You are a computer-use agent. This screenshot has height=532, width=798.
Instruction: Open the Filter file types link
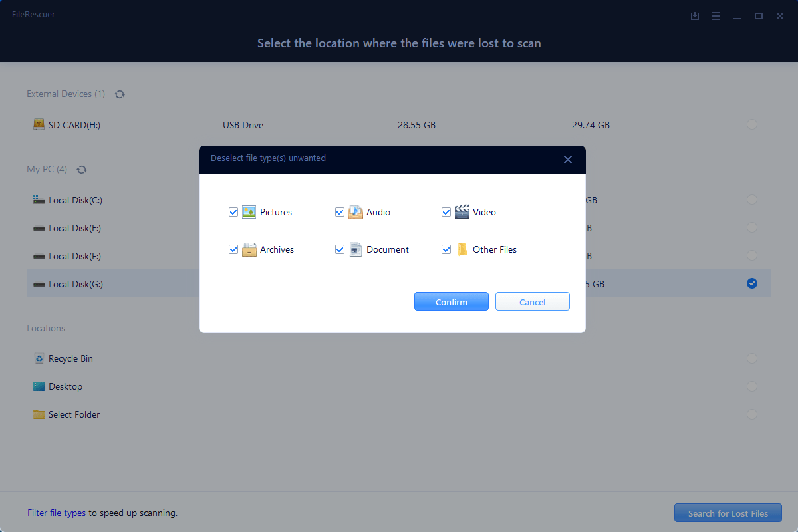pyautogui.click(x=57, y=513)
